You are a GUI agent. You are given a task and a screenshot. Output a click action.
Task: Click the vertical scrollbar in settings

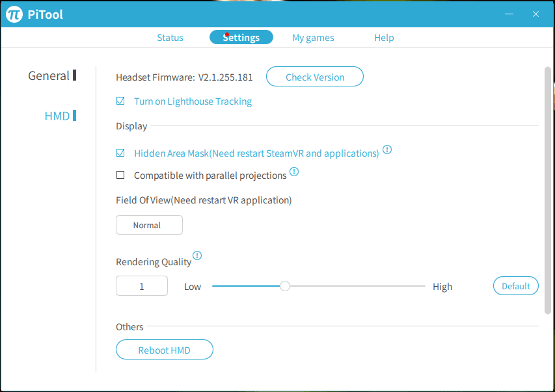tap(548, 190)
